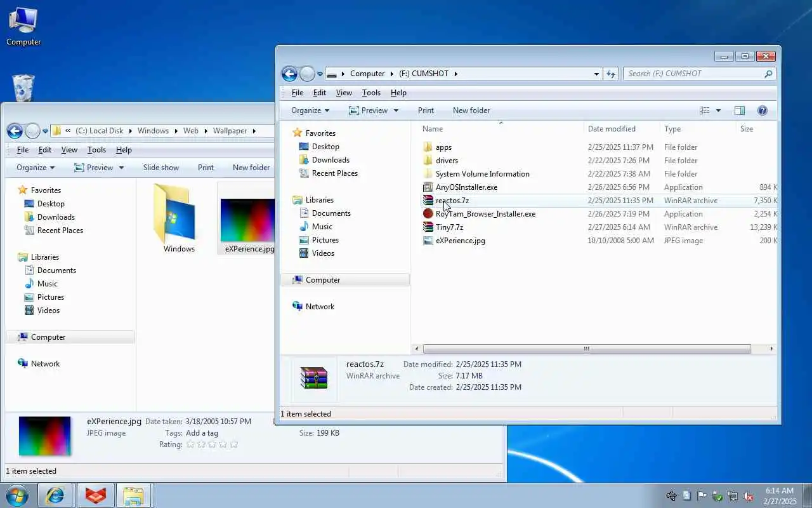The height and width of the screenshot is (508, 812).
Task: Select RoyTam_Browser_Installer.exe icon
Action: click(x=428, y=214)
